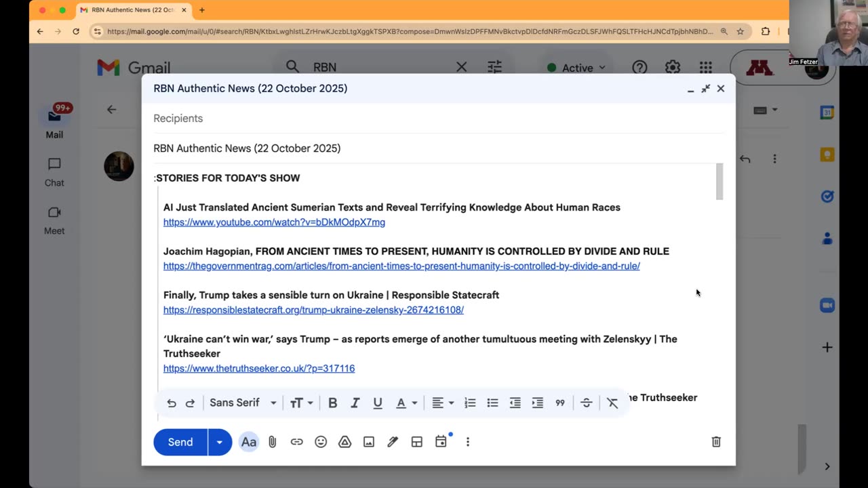The image size is (868, 488).
Task: Toggle formatting options Aa button
Action: tap(249, 442)
